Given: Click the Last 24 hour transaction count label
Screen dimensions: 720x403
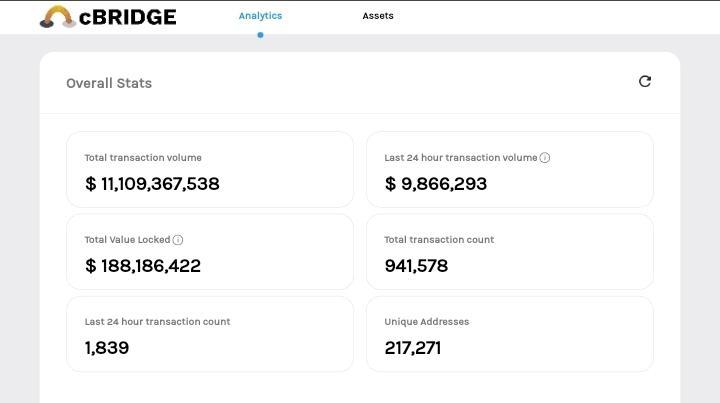Looking at the screenshot, I should pos(157,322).
